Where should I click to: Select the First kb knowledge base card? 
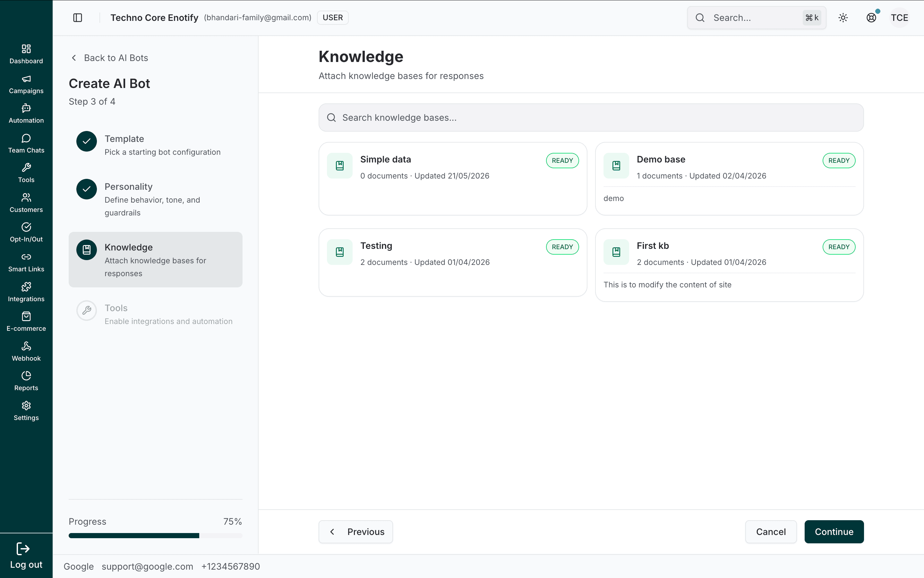click(729, 265)
